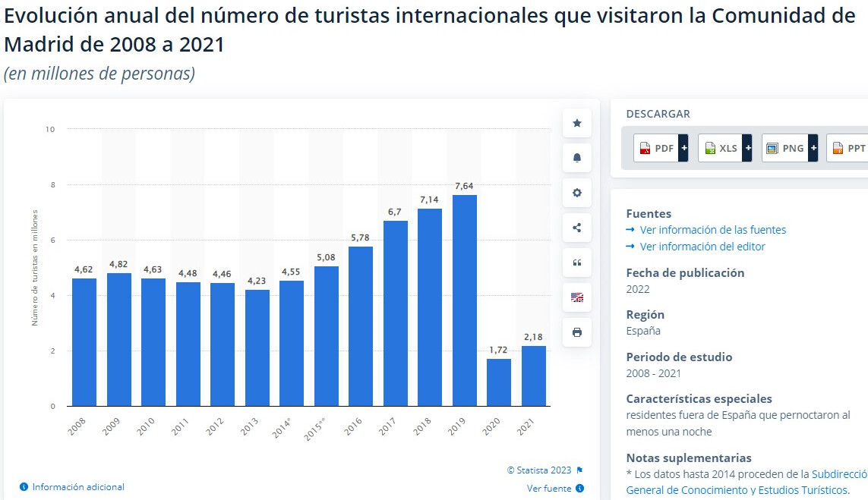Download the chart as PNG
The width and height of the screenshot is (868, 500).
789,149
